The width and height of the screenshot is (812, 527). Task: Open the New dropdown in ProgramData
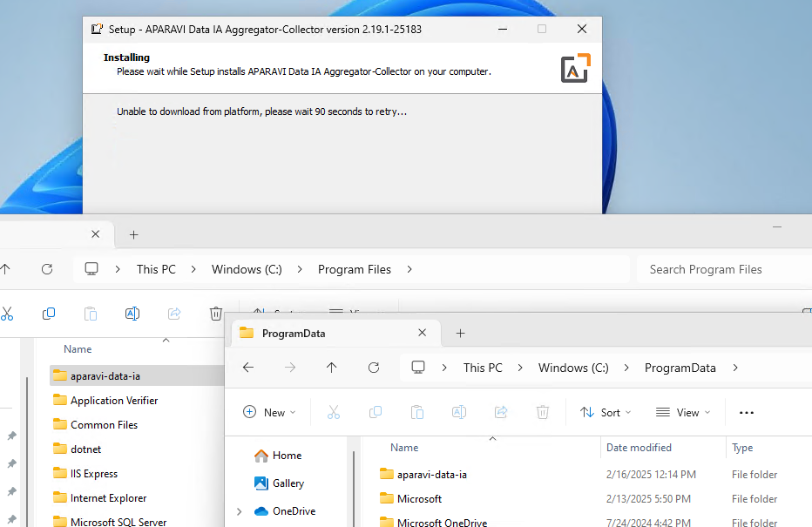click(x=269, y=412)
